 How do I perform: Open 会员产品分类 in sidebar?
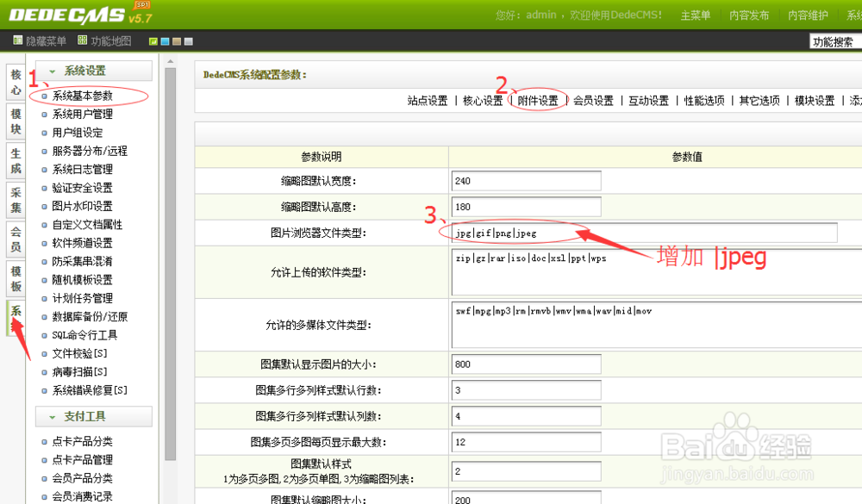(x=83, y=478)
